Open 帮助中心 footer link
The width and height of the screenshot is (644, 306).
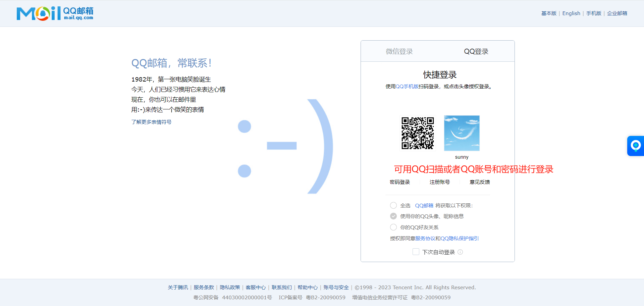coord(308,287)
